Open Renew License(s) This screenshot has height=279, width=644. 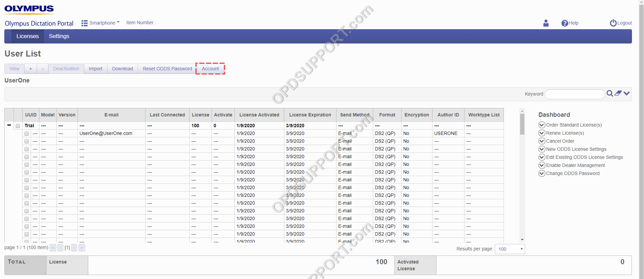(x=561, y=133)
